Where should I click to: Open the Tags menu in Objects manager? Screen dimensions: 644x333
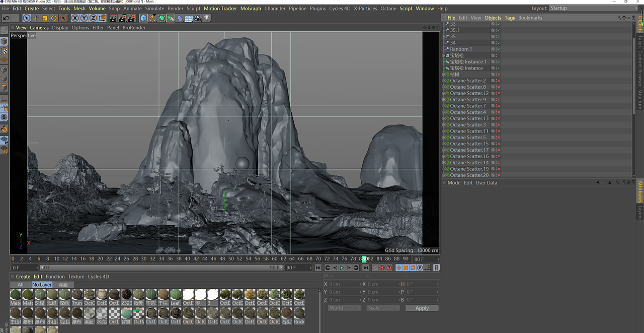[x=510, y=18]
